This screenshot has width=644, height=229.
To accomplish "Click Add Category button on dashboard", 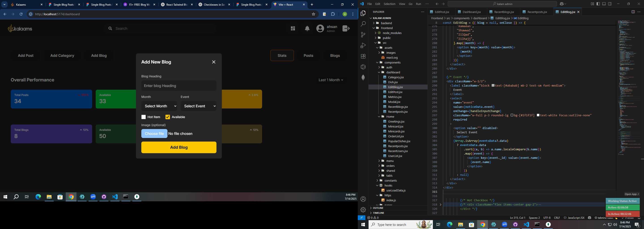I will (62, 55).
